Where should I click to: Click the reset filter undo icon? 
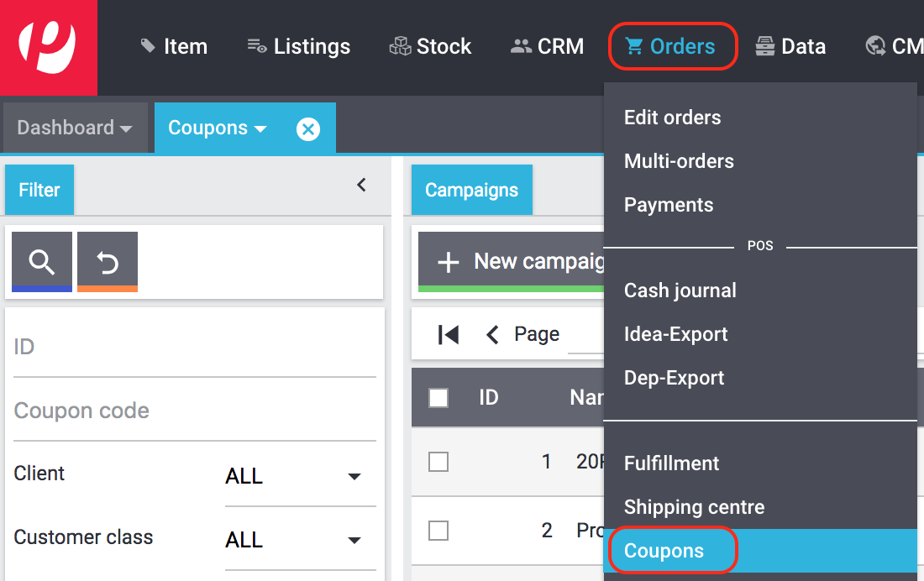coord(108,262)
